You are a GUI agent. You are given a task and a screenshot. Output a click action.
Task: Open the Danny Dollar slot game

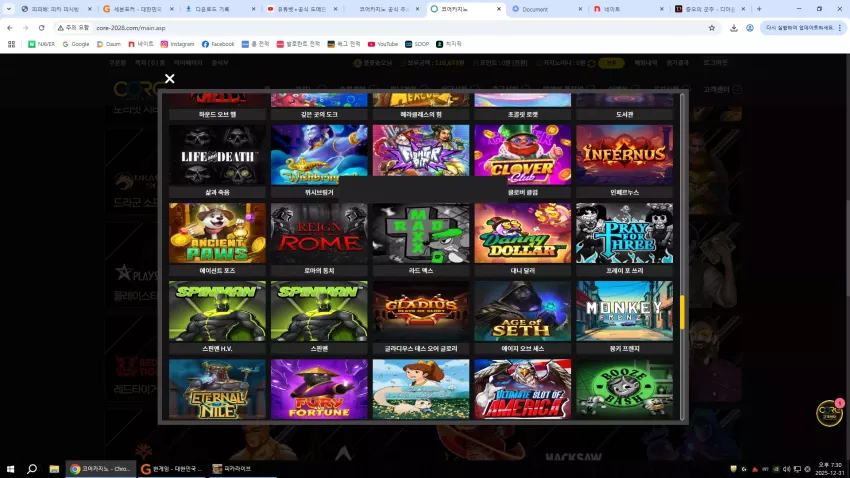[x=523, y=233]
